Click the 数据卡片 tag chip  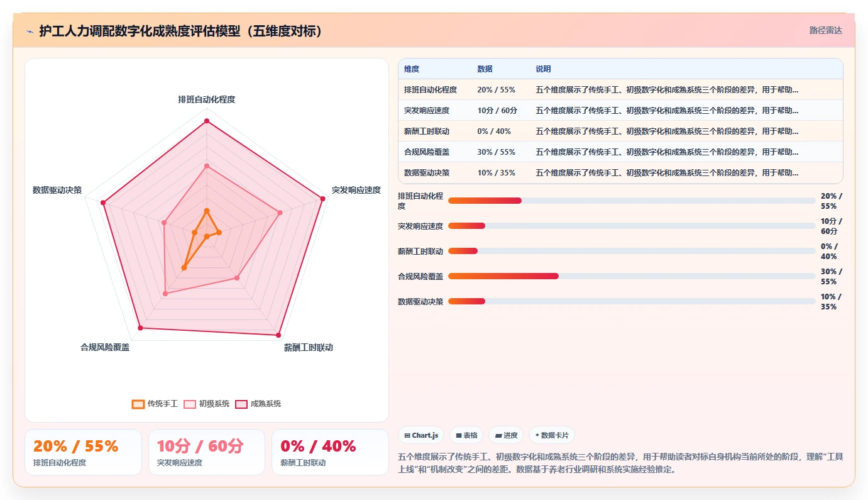coord(551,435)
